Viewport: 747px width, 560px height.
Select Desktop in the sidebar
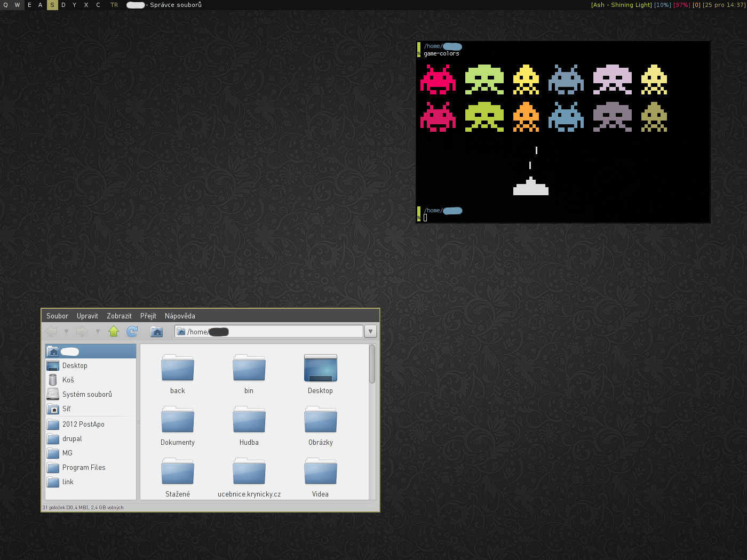(x=91, y=365)
